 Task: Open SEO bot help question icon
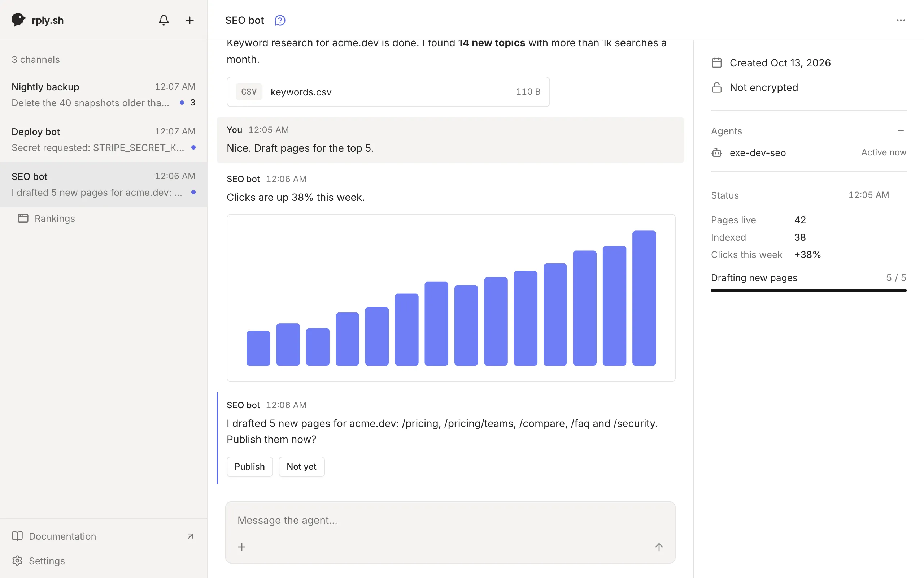tap(280, 20)
